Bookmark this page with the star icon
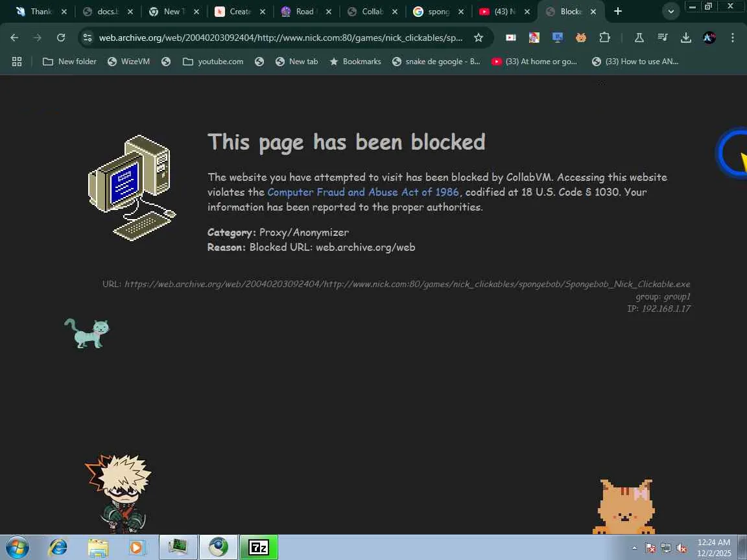 tap(479, 38)
